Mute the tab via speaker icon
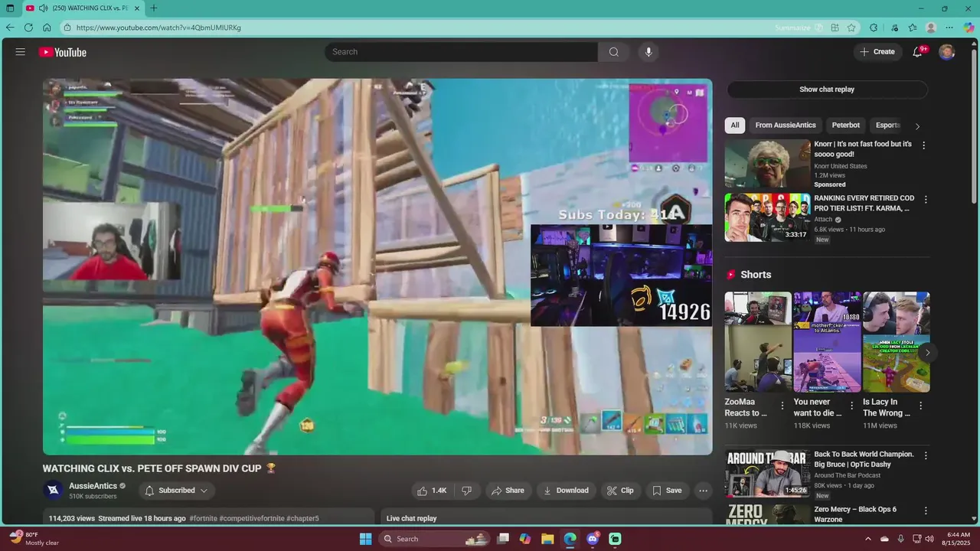The width and height of the screenshot is (980, 551). click(43, 8)
